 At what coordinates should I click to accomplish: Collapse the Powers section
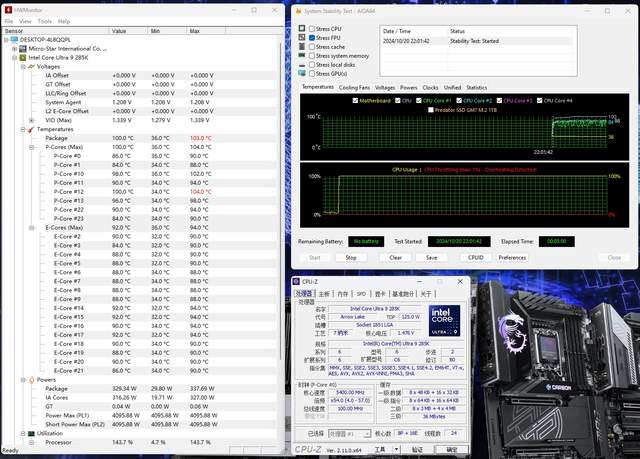[x=23, y=380]
